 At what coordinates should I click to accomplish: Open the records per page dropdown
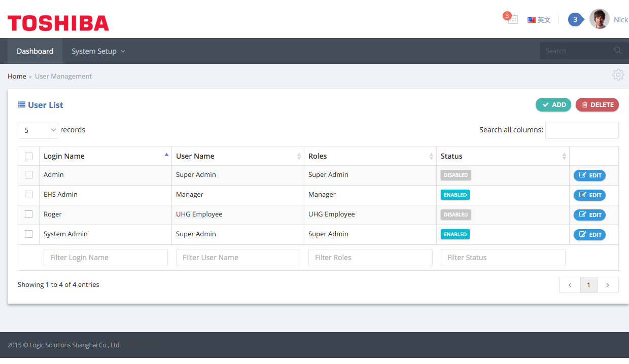(38, 130)
